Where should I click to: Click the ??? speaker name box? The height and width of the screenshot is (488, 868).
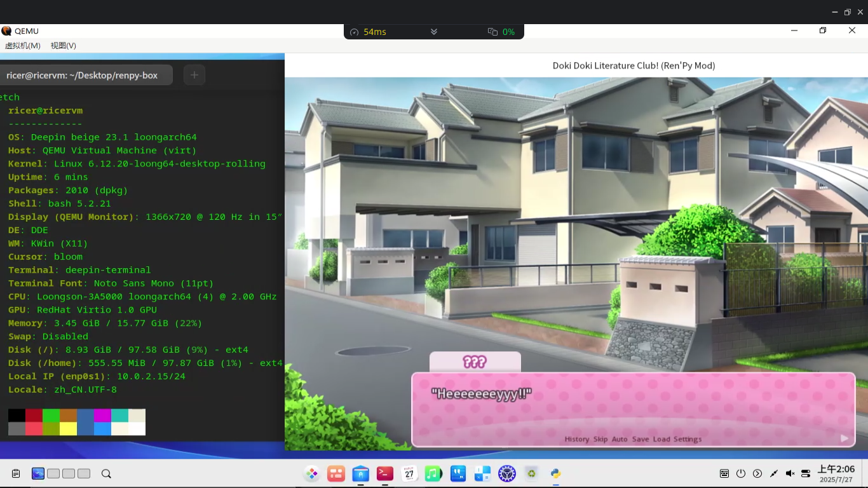tap(475, 362)
